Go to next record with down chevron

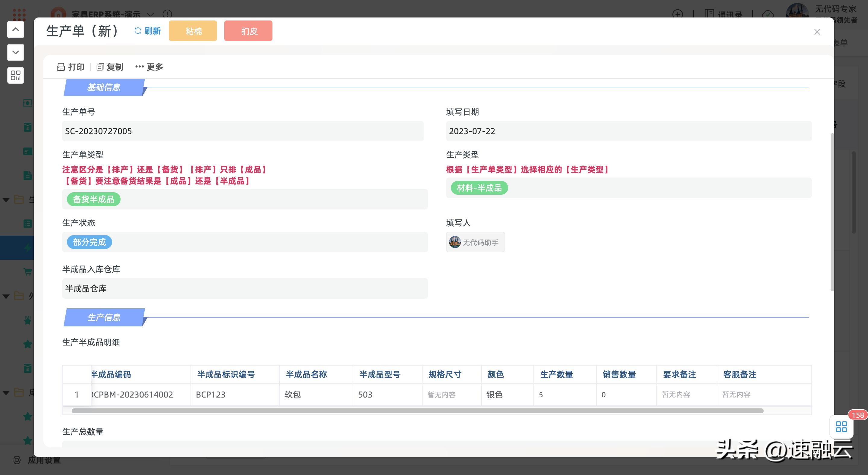click(x=15, y=52)
